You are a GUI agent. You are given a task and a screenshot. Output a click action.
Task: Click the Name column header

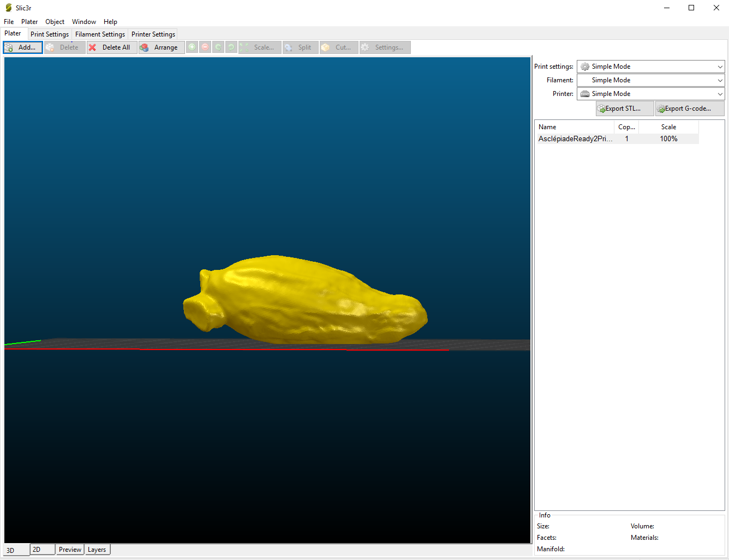pos(575,127)
